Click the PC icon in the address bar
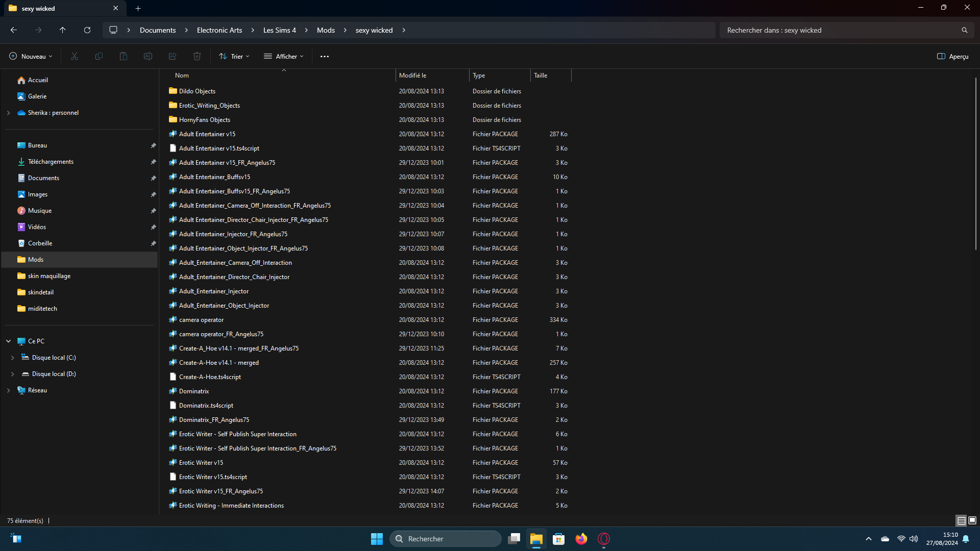980x551 pixels. pos(113,30)
